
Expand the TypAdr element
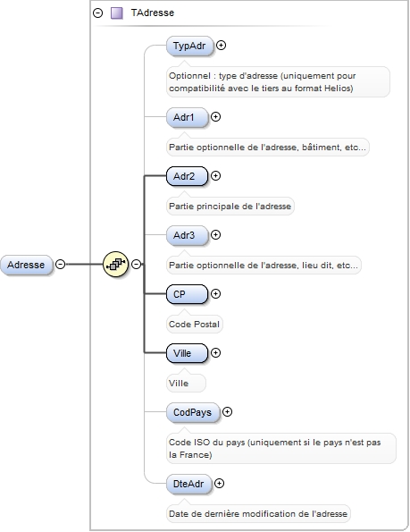(x=221, y=45)
